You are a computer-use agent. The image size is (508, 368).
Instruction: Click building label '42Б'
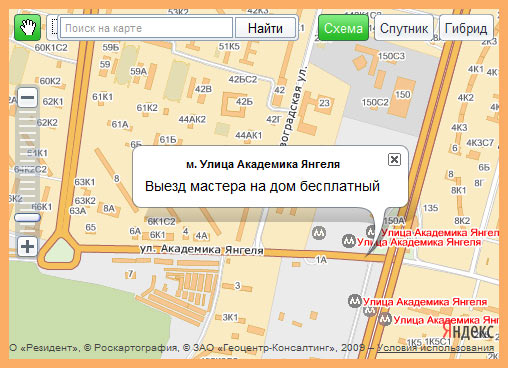[244, 101]
